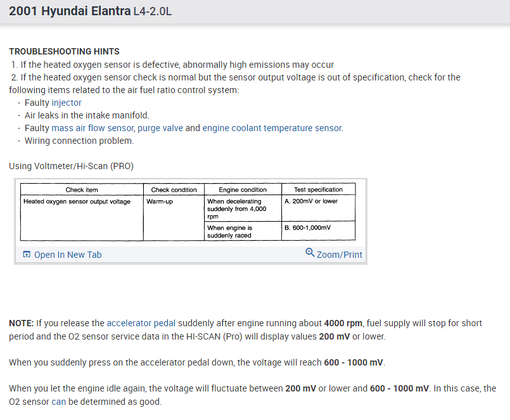Click the Heated oxygen sensor output voltage cell
This screenshot has width=510, height=420.
[77, 201]
